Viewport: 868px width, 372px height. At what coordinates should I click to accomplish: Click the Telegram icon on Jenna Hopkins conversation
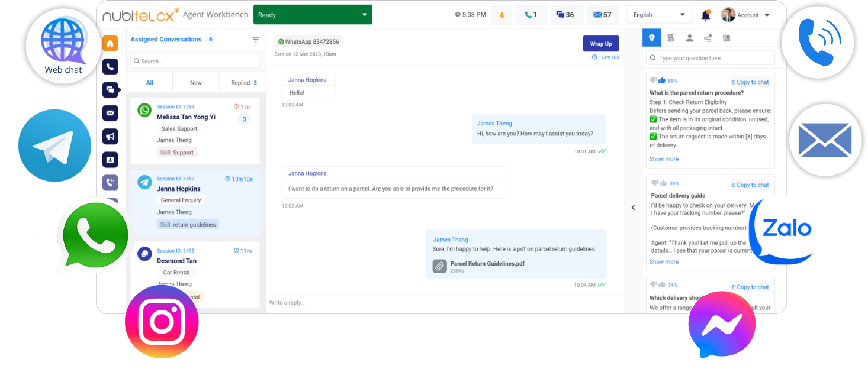pyautogui.click(x=144, y=182)
